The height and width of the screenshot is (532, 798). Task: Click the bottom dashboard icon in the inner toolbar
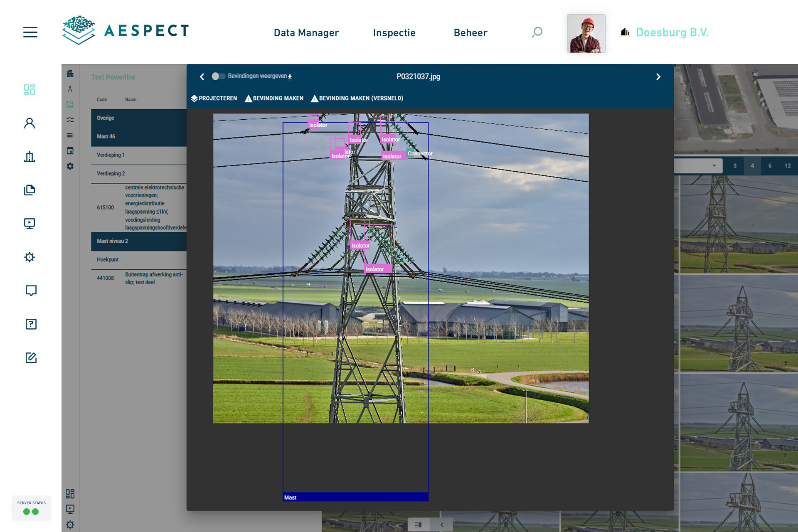(70, 494)
